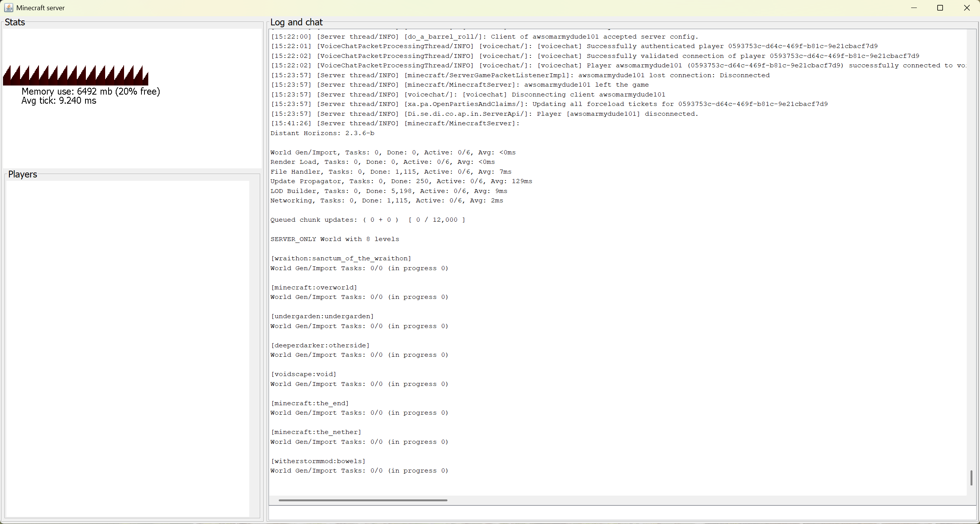
Task: Click the "Queued chunk updates" log line
Action: tap(368, 220)
